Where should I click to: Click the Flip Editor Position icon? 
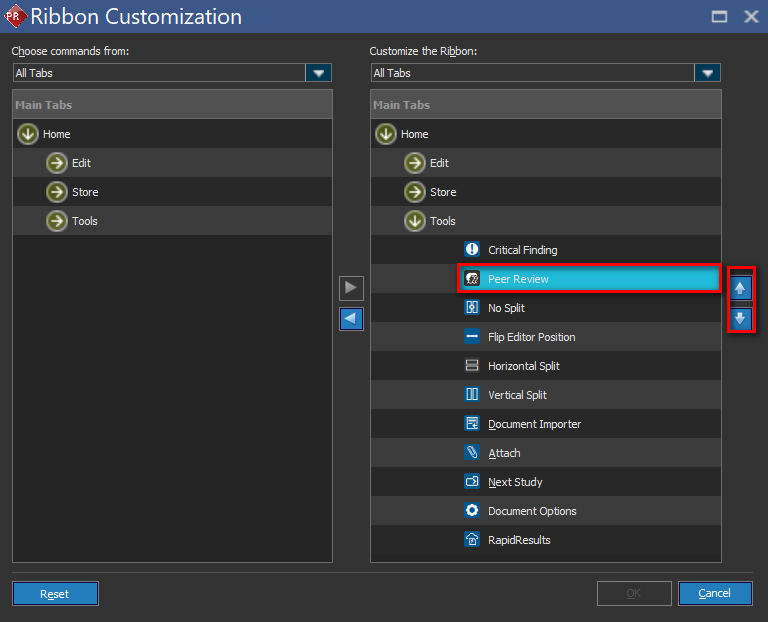[x=473, y=337]
